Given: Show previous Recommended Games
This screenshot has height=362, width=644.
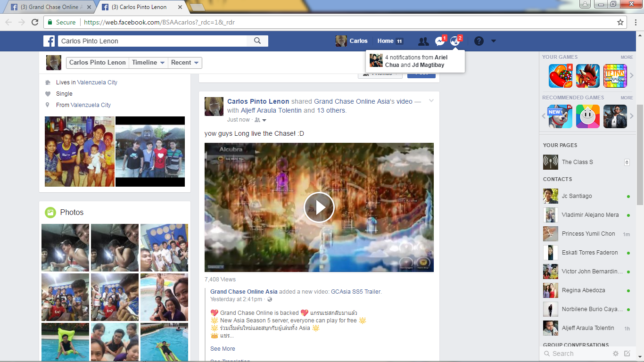Looking at the screenshot, I should coord(544,116).
